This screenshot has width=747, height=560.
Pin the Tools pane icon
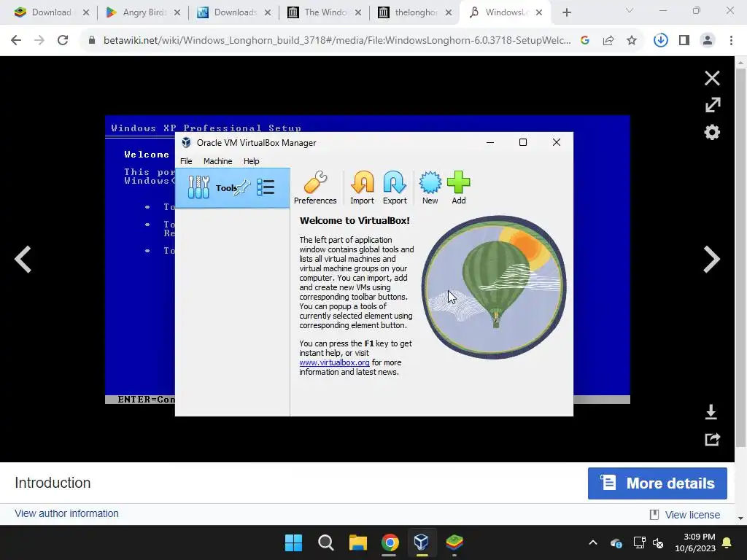pos(242,187)
